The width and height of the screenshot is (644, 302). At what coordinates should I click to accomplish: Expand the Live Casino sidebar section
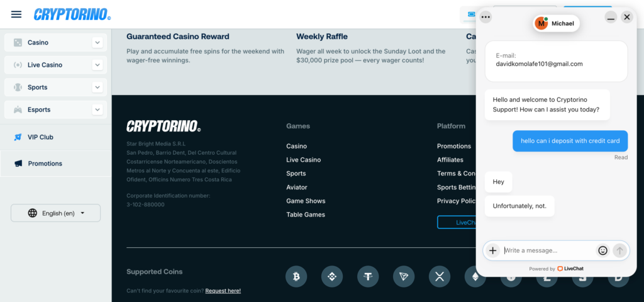pos(97,65)
